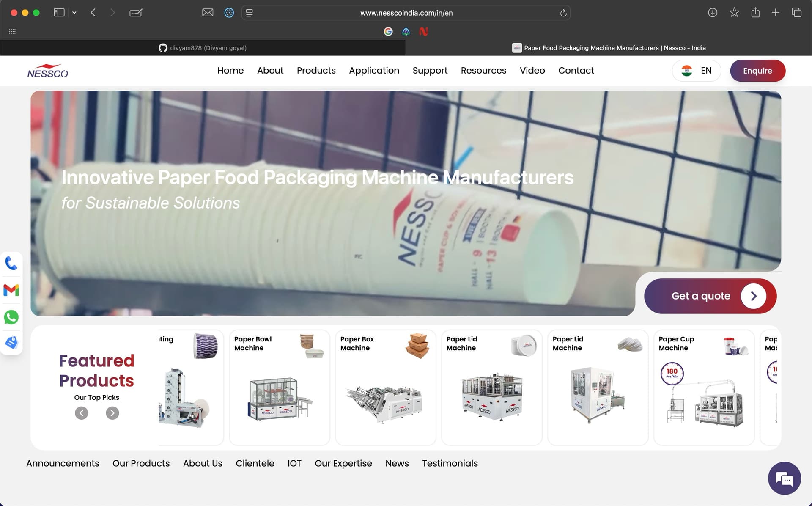The width and height of the screenshot is (812, 506).
Task: Go back with the browser back arrow
Action: pos(93,13)
